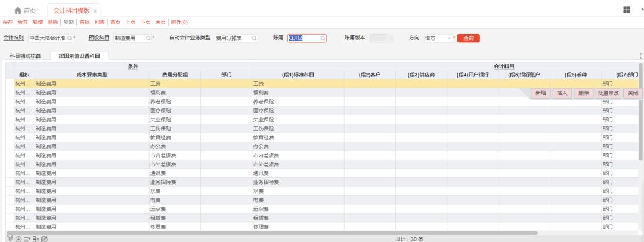
Task: Click the 批量修改 button
Action: click(x=608, y=93)
